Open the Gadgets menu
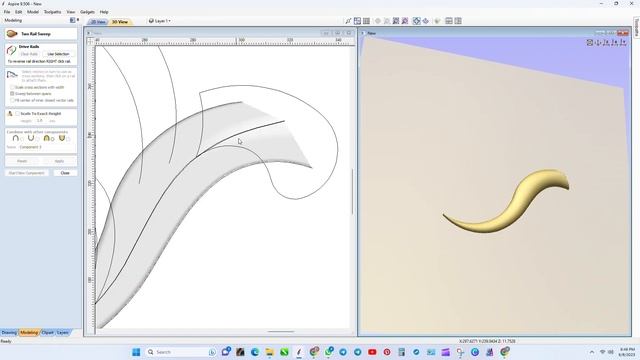 click(x=87, y=12)
